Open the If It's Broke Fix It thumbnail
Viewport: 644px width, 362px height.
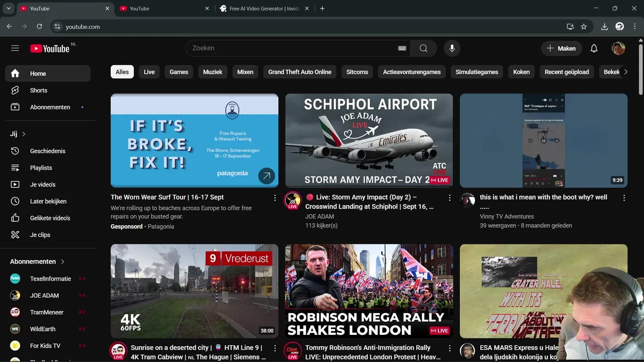click(194, 140)
